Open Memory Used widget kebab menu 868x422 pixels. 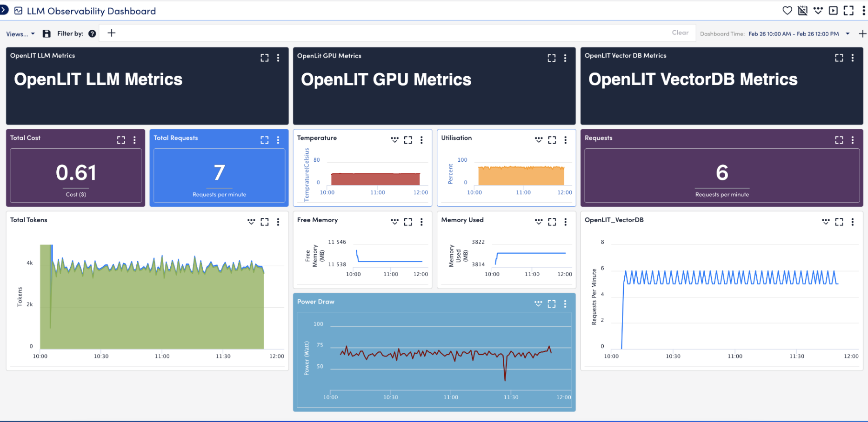tap(566, 222)
